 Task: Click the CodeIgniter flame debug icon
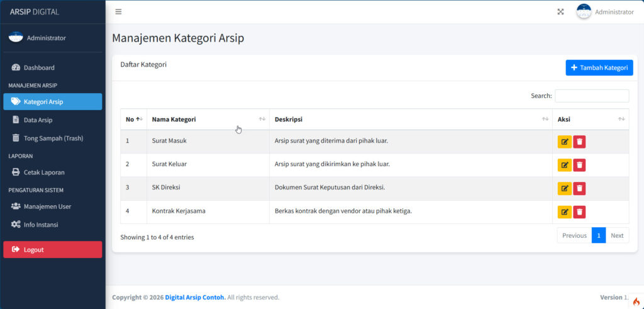point(636,301)
